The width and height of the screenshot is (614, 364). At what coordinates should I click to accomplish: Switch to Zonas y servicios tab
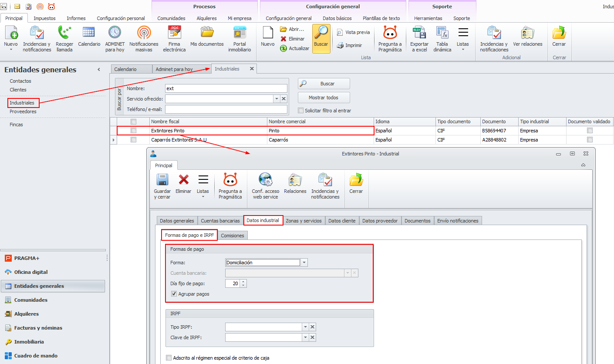[x=304, y=221]
